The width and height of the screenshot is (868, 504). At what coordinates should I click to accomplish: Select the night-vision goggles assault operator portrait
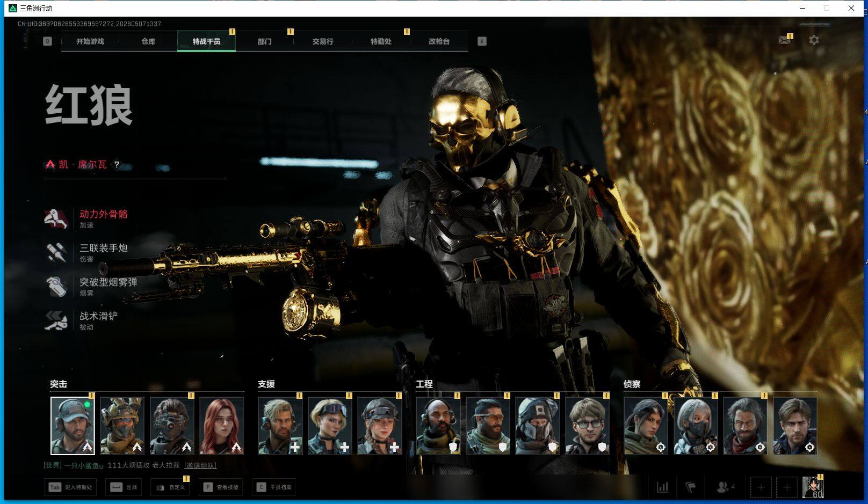(x=172, y=426)
